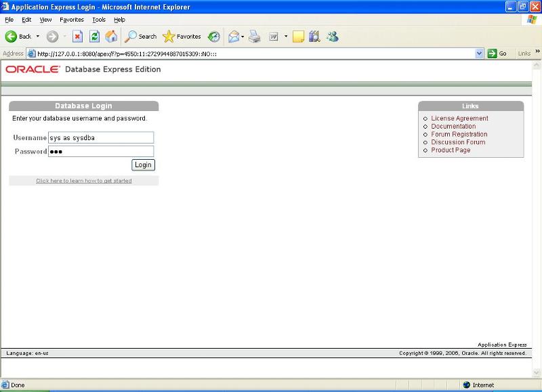Open the License Agreement link

click(x=459, y=118)
